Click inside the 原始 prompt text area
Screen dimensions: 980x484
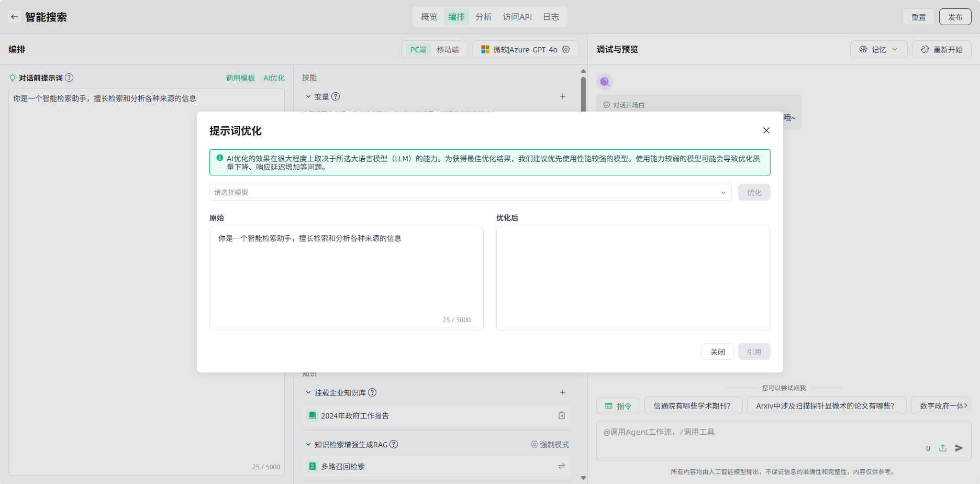[347, 278]
